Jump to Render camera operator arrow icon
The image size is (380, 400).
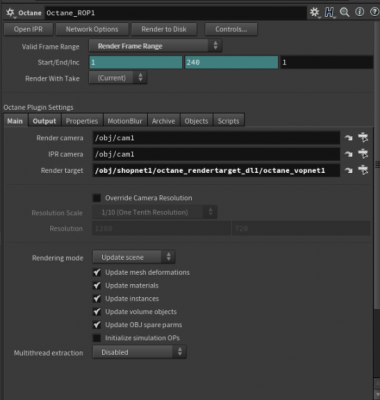point(349,138)
